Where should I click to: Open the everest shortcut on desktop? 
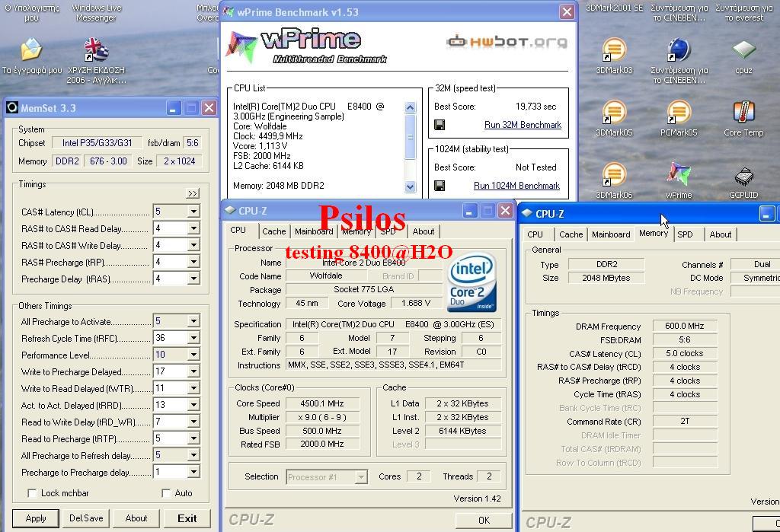coord(743,12)
